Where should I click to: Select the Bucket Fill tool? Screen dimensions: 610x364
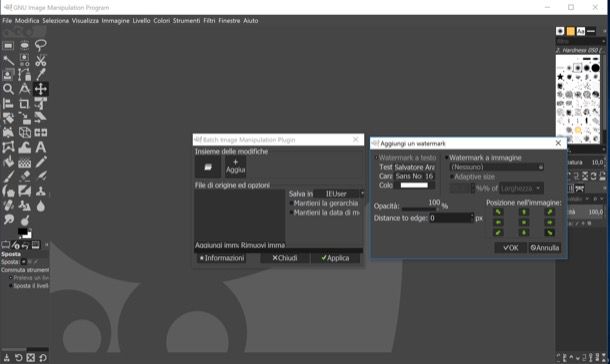(x=8, y=162)
